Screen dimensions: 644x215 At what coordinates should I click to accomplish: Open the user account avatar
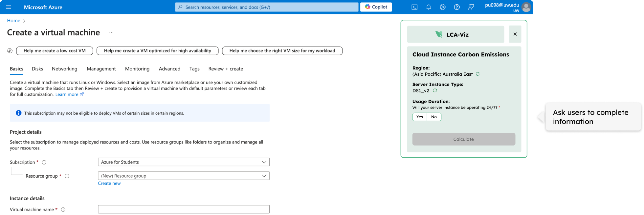point(526,7)
